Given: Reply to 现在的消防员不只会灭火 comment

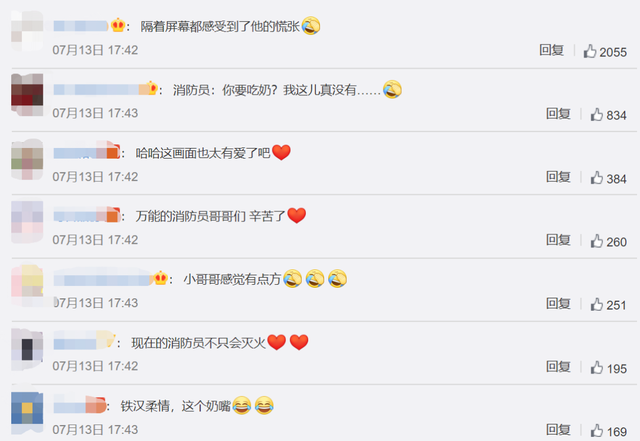Looking at the screenshot, I should point(558,367).
